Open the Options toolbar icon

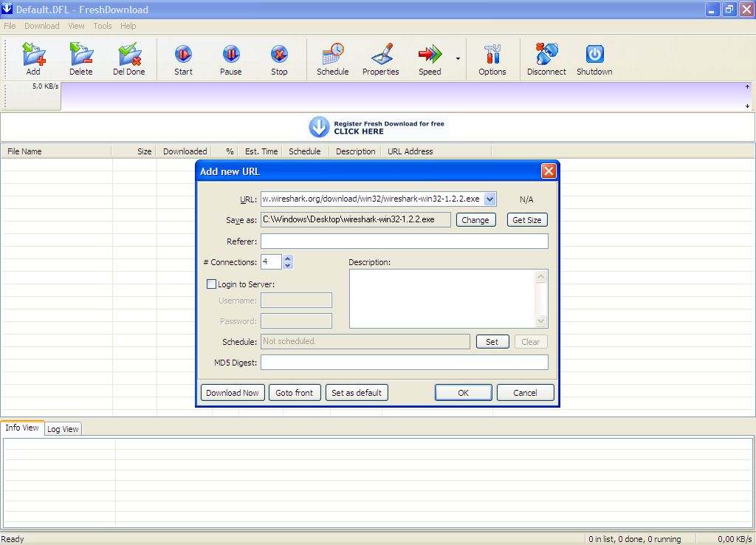pos(492,59)
